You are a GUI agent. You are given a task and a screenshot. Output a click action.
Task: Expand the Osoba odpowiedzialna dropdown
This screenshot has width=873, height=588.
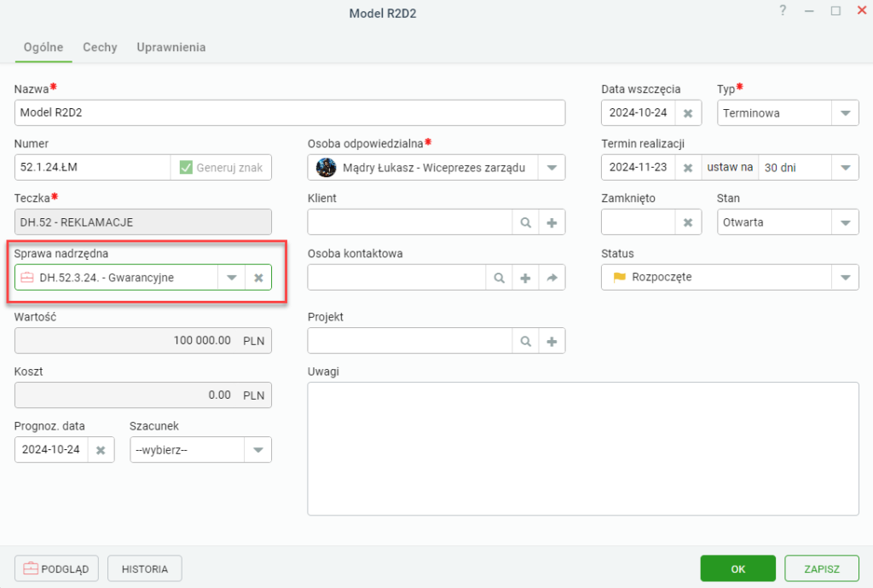[x=552, y=167]
